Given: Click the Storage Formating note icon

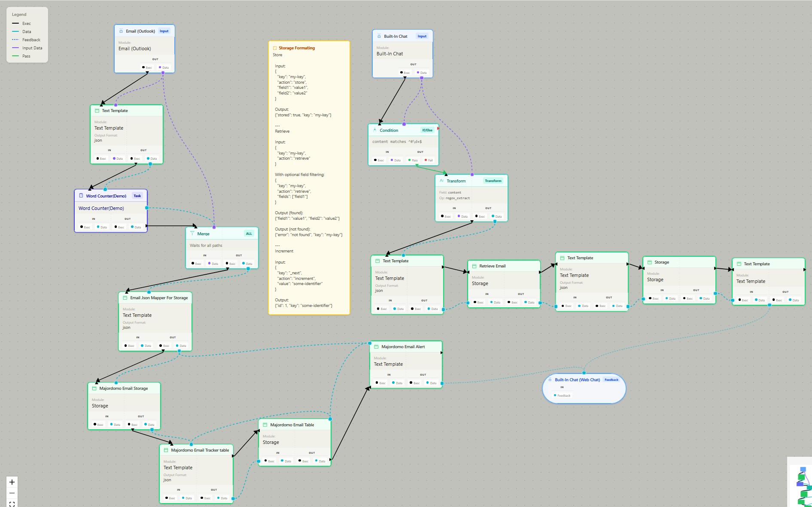Looking at the screenshot, I should click(x=275, y=48).
